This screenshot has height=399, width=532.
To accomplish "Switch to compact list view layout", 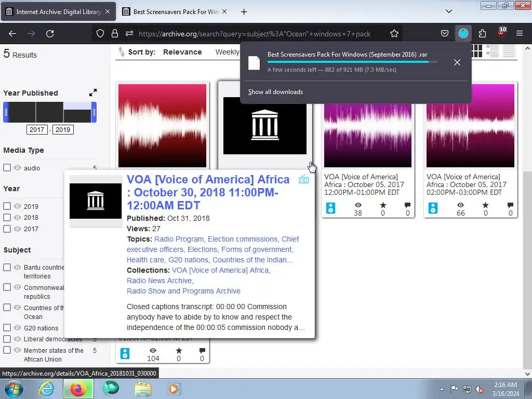I will tap(509, 51).
